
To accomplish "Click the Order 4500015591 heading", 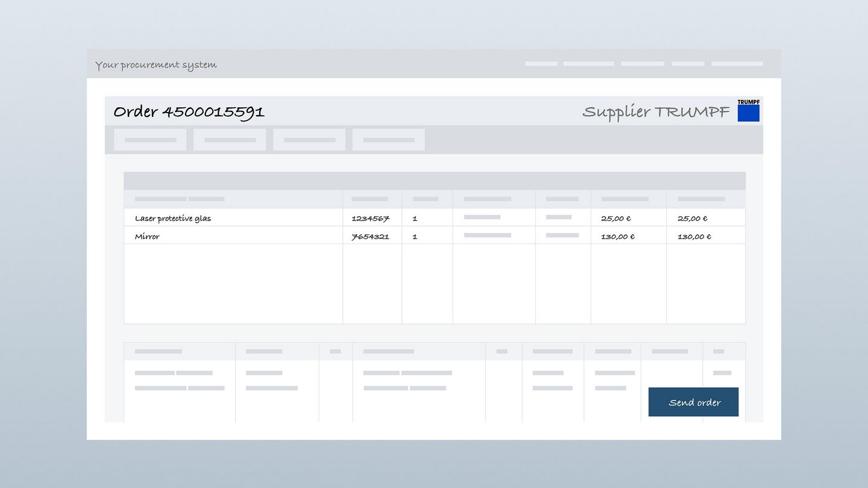I will [x=189, y=111].
